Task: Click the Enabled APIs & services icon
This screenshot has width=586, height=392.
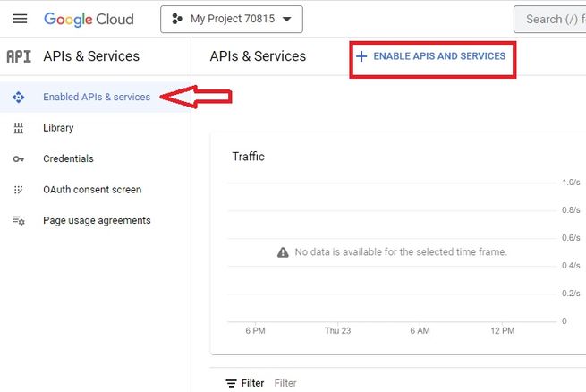Action: pos(19,97)
